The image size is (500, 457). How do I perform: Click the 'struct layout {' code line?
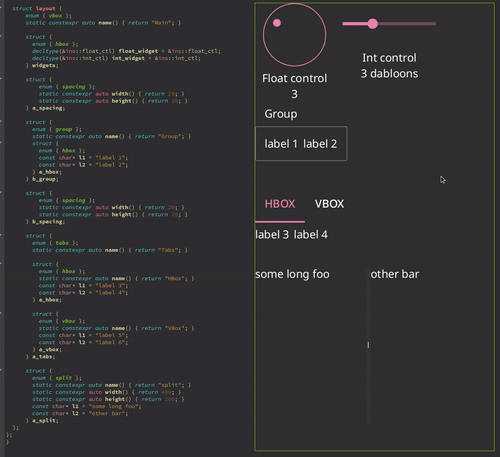pos(37,9)
